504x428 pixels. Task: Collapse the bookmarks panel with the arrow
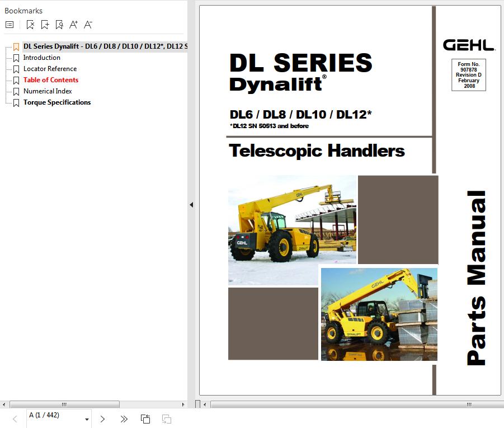191,205
